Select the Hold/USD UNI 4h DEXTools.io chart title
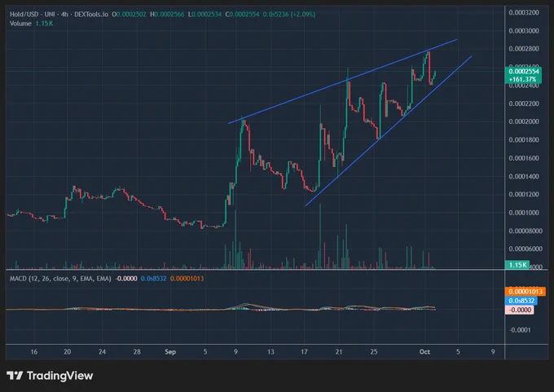Viewport: 554px width, 392px height. [x=59, y=15]
